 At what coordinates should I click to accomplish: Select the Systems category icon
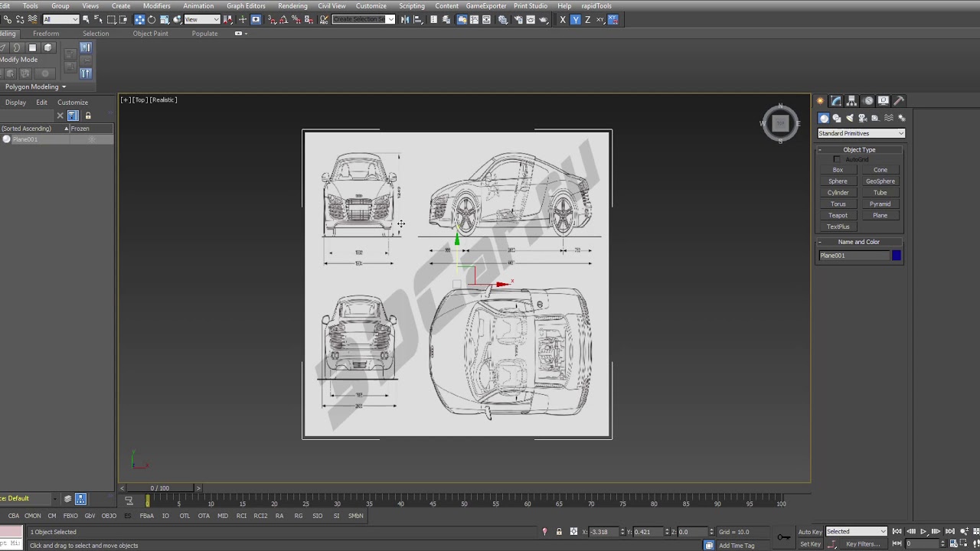[x=901, y=118]
